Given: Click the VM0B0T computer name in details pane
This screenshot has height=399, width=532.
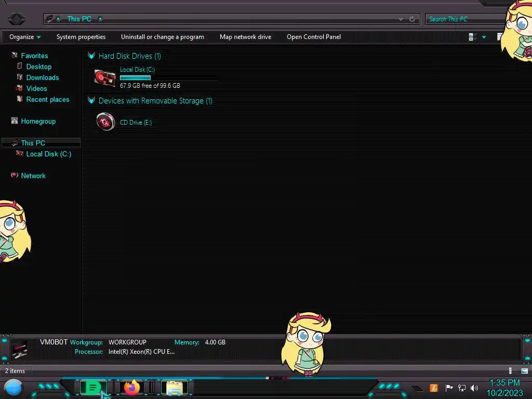Looking at the screenshot, I should pos(54,342).
